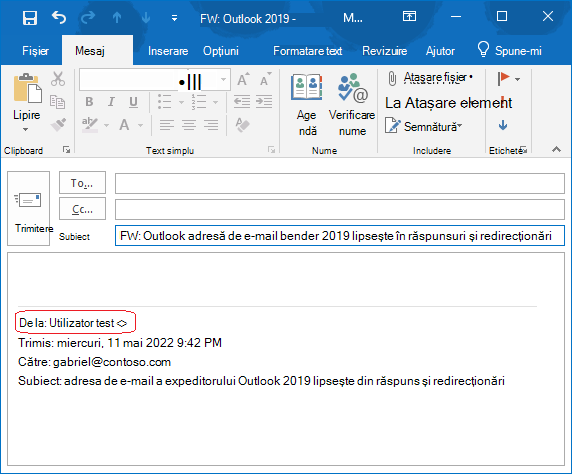
Task: Collapse the ribbon with chevron
Action: tap(556, 149)
